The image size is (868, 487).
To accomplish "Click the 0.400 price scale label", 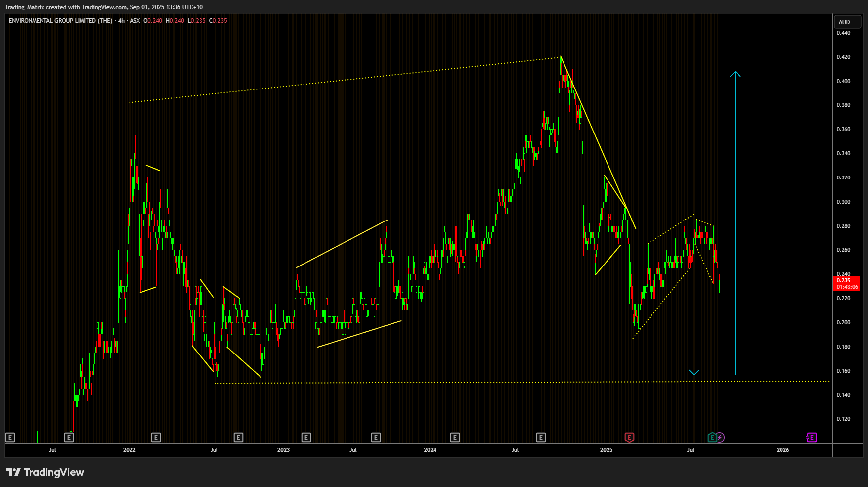I will pyautogui.click(x=843, y=81).
